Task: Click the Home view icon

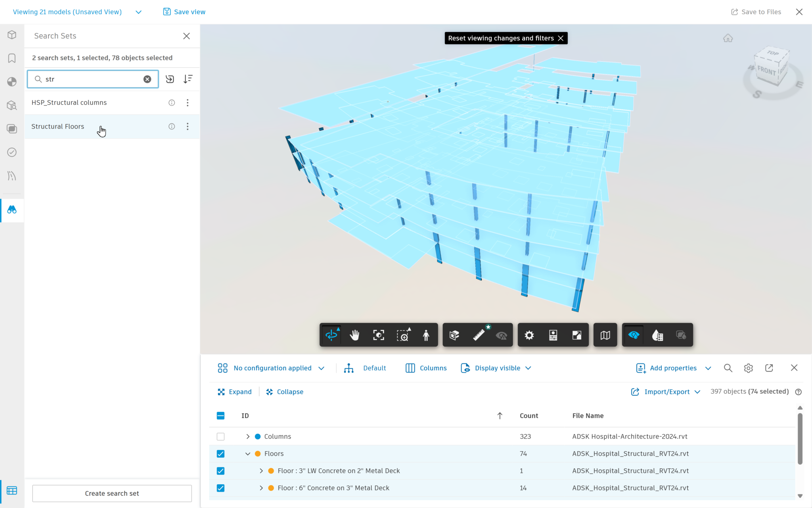Action: (728, 38)
